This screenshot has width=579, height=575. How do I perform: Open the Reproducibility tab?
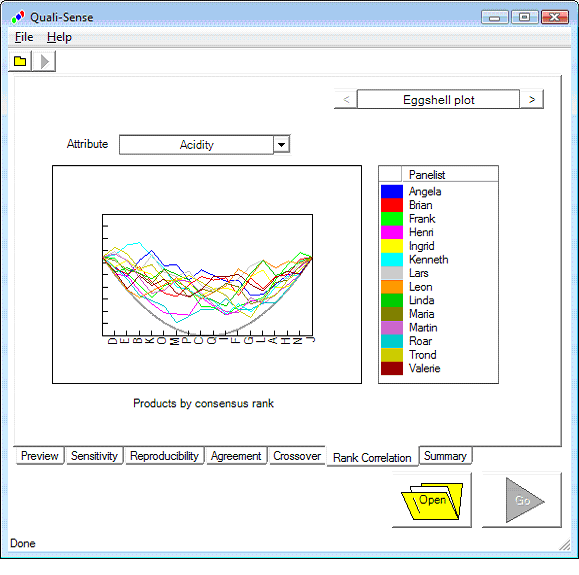[164, 456]
